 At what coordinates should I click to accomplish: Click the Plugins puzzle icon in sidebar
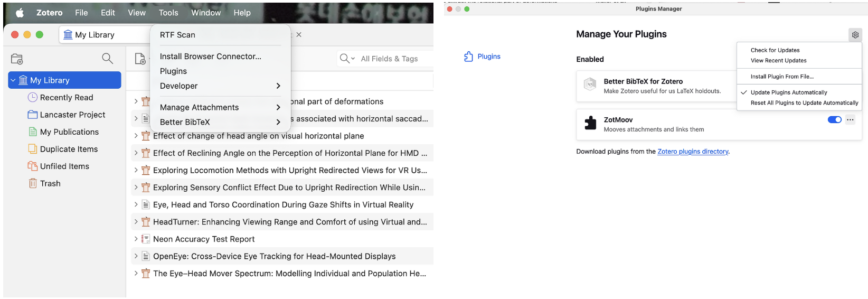tap(468, 57)
